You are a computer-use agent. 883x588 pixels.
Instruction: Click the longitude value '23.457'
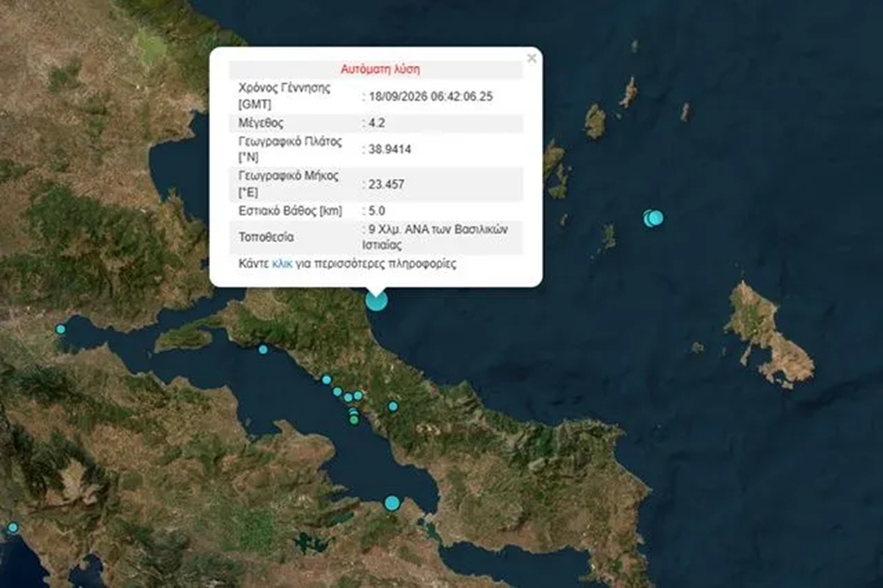386,184
